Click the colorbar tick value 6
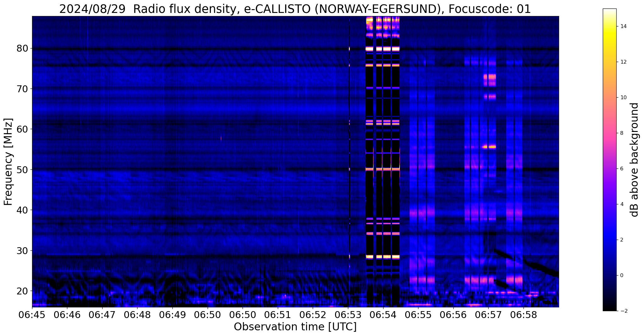This screenshot has height=336, width=644. [x=621, y=169]
